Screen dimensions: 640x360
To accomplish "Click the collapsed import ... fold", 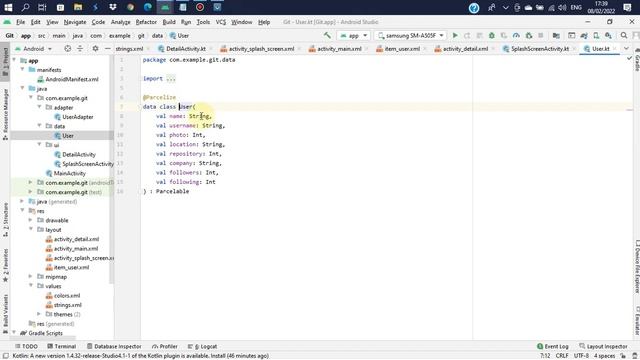I will pyautogui.click(x=171, y=79).
